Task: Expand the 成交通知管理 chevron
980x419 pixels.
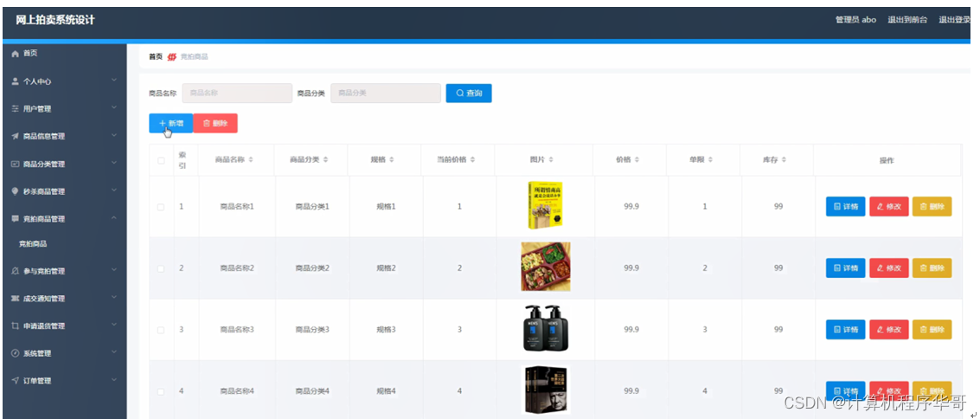Action: point(114,298)
